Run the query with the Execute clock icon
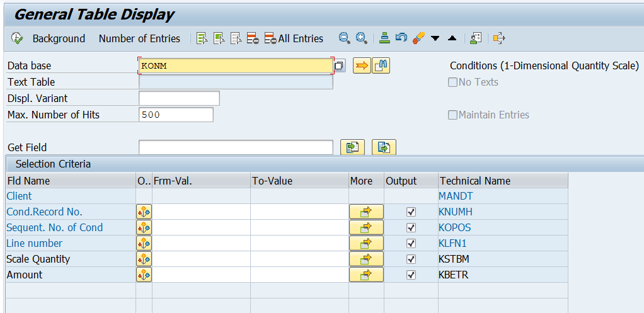The image size is (644, 313). 17,38
